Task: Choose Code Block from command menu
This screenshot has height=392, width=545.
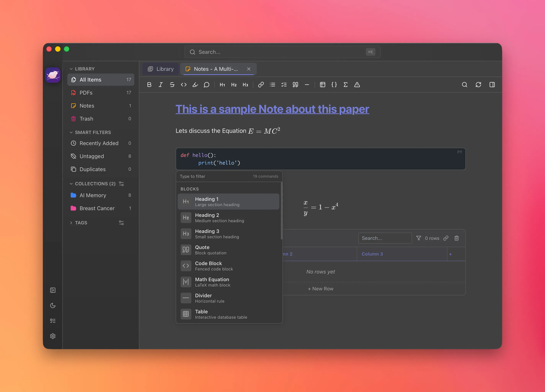Action: 228,266
